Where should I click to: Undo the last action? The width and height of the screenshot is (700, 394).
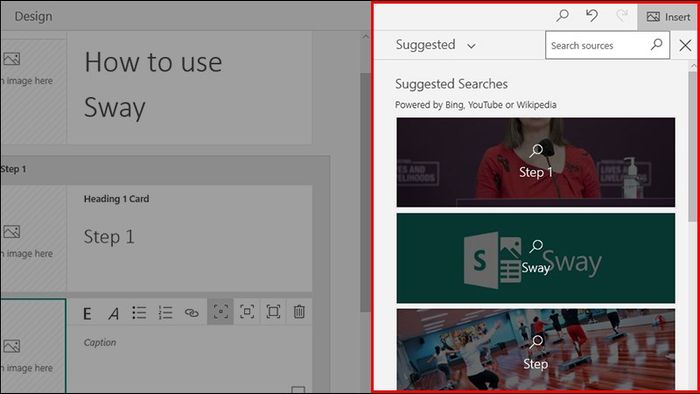tap(592, 16)
